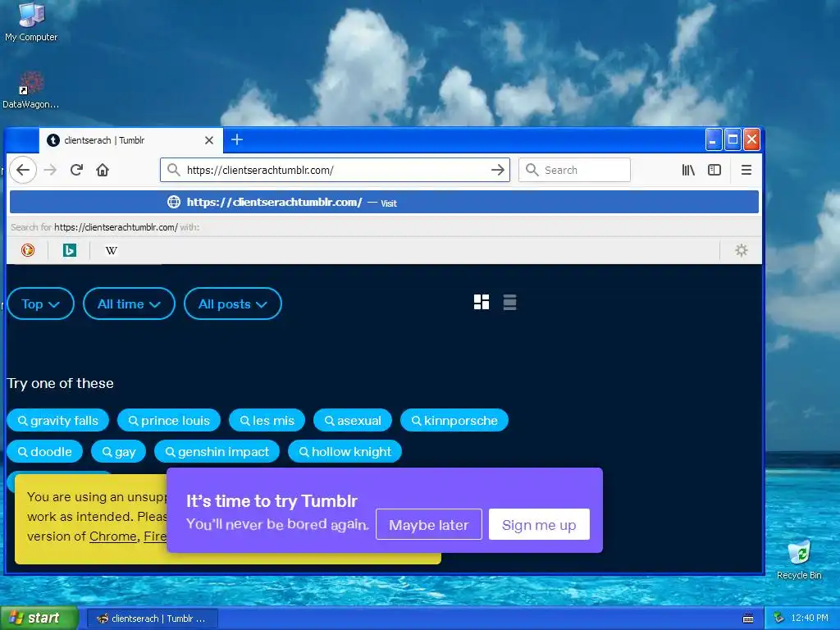Viewport: 840px width, 630px height.
Task: Search the doodle tag
Action: (x=45, y=452)
